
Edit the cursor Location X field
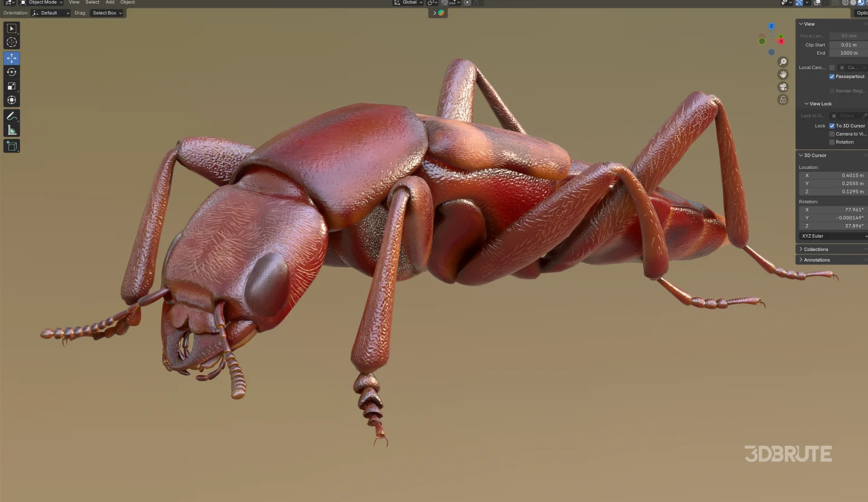(833, 175)
